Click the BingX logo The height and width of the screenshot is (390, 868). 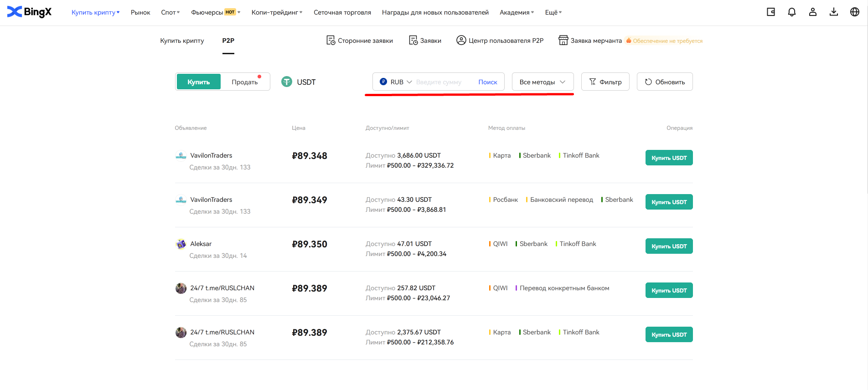point(29,12)
